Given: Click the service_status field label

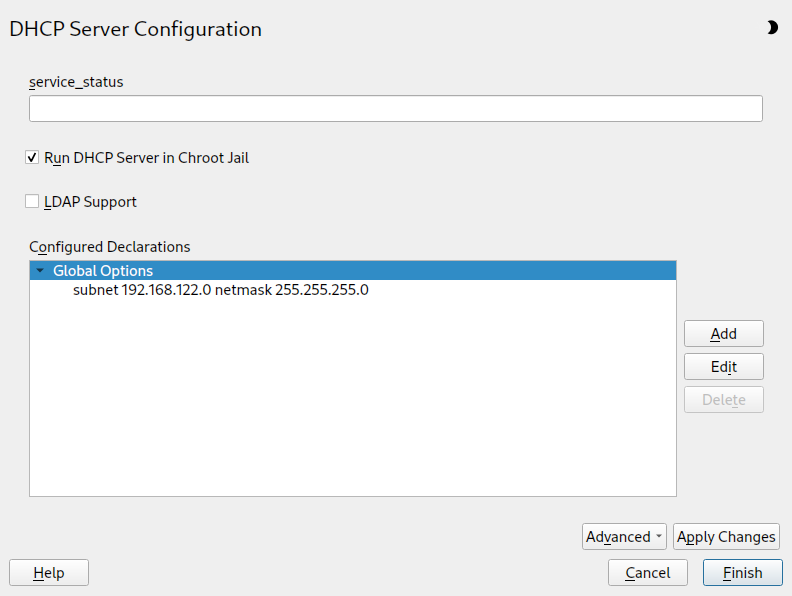Looking at the screenshot, I should click(77, 82).
